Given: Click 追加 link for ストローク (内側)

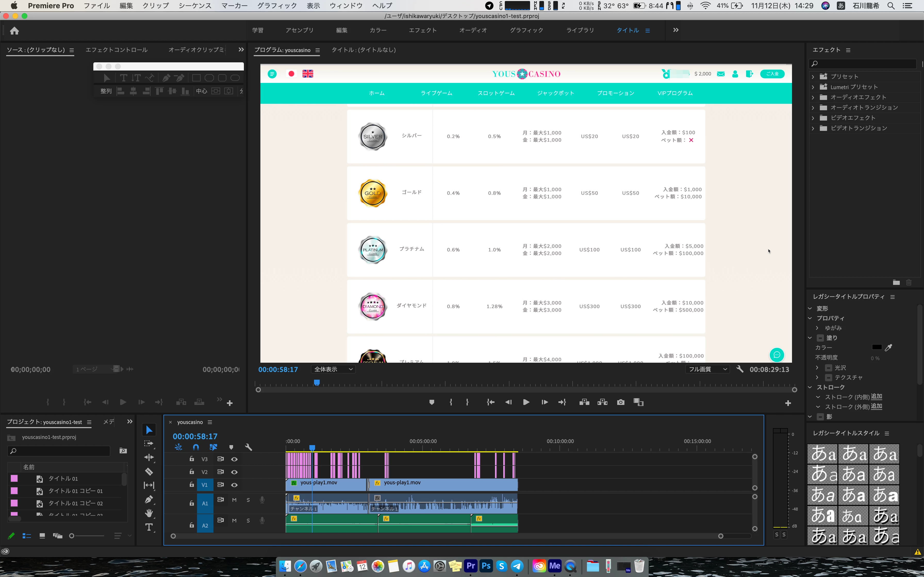Looking at the screenshot, I should pos(876,396).
